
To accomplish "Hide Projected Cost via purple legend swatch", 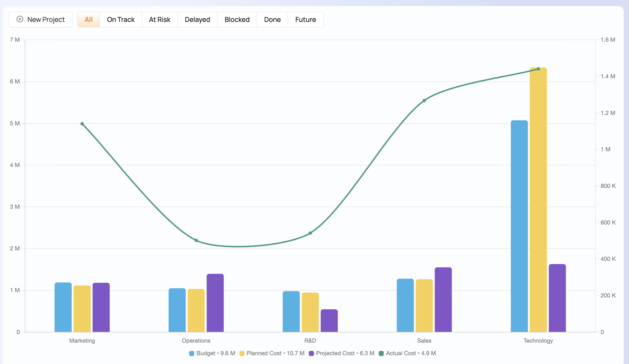I will pyautogui.click(x=311, y=353).
